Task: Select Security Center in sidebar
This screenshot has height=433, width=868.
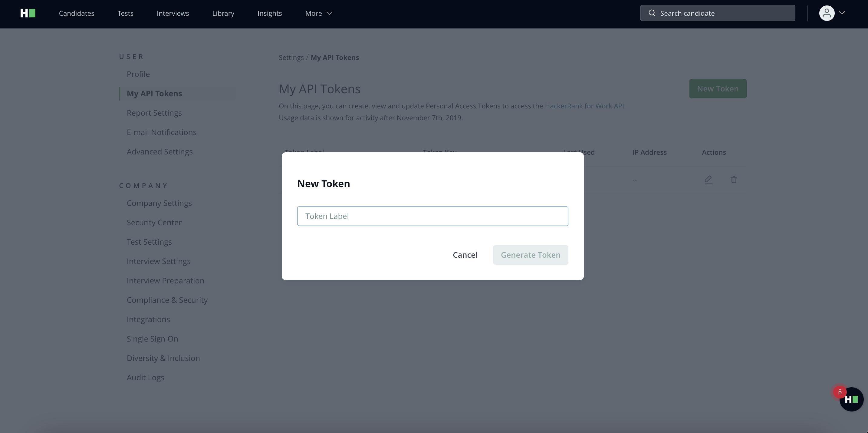Action: click(x=154, y=223)
